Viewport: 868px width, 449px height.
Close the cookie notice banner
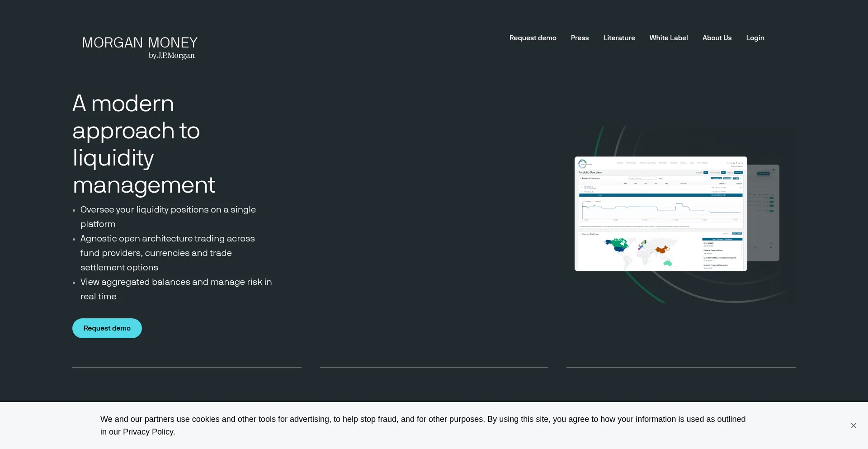coord(853,425)
